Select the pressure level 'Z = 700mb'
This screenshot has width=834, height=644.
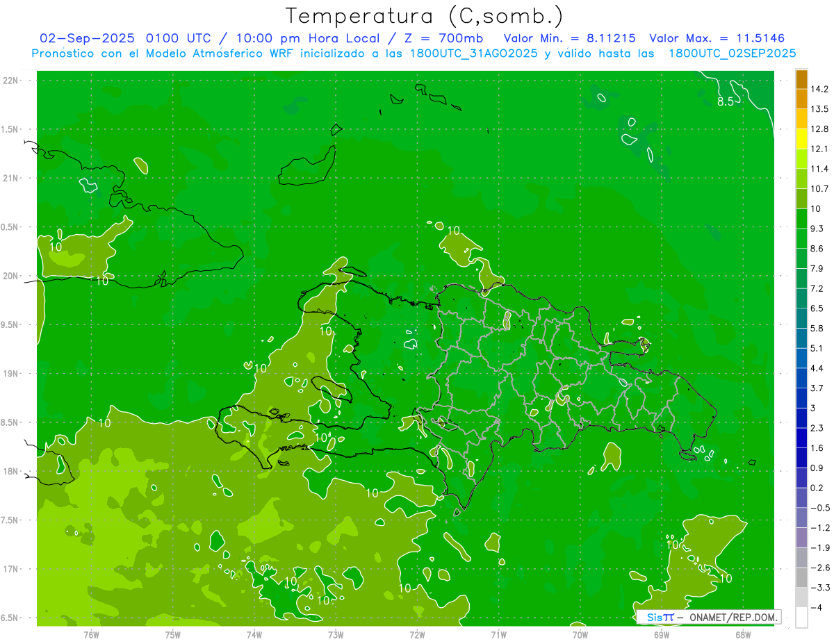pyautogui.click(x=445, y=38)
